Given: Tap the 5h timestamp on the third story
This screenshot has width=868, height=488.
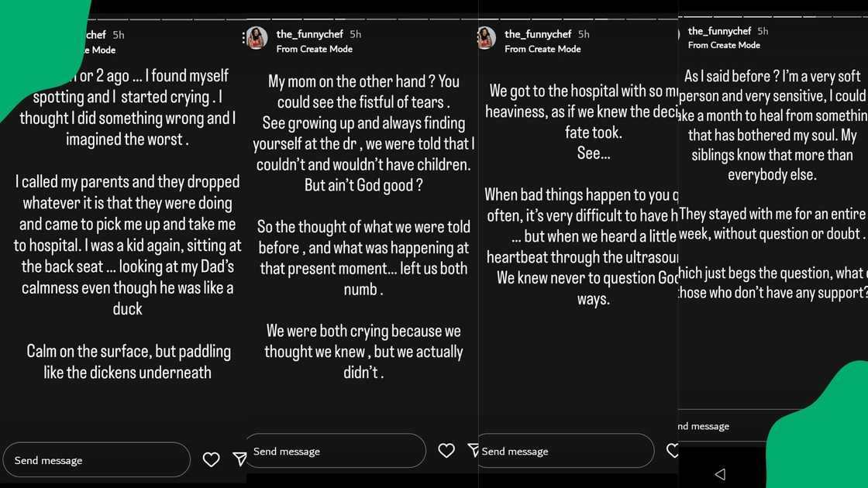Looking at the screenshot, I should click(x=584, y=34).
